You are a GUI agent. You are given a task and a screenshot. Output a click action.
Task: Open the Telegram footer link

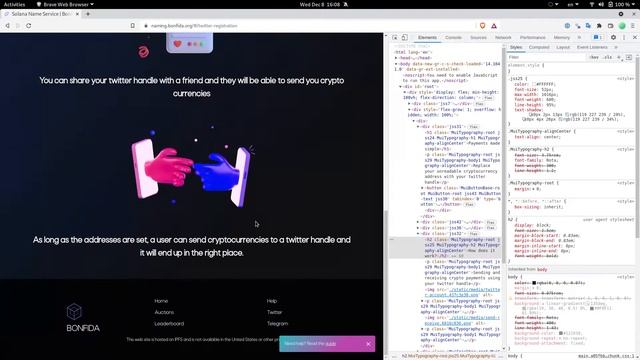pyautogui.click(x=278, y=324)
